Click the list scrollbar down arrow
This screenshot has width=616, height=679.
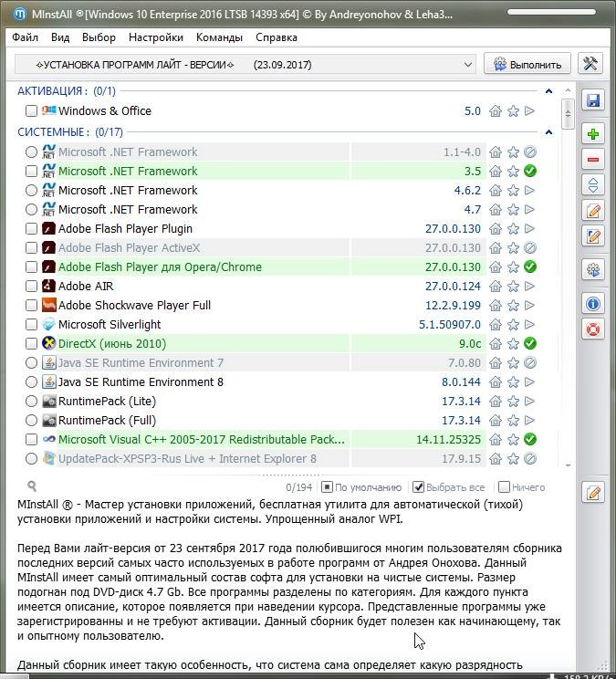568,465
